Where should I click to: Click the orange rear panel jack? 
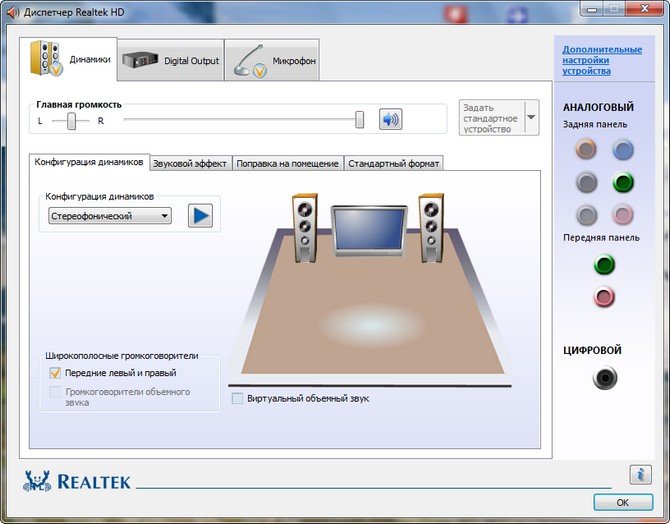586,149
